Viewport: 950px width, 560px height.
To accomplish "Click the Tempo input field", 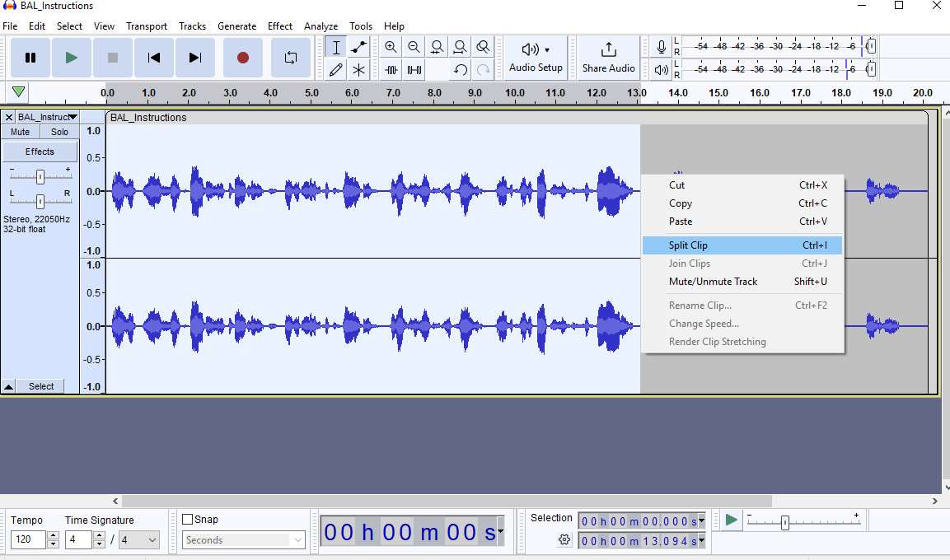I will tap(28, 539).
